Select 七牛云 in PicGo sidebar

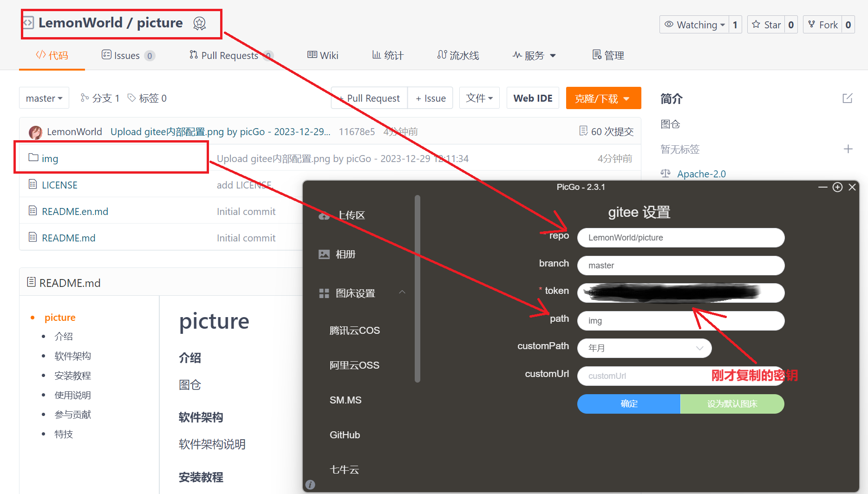coord(344,470)
